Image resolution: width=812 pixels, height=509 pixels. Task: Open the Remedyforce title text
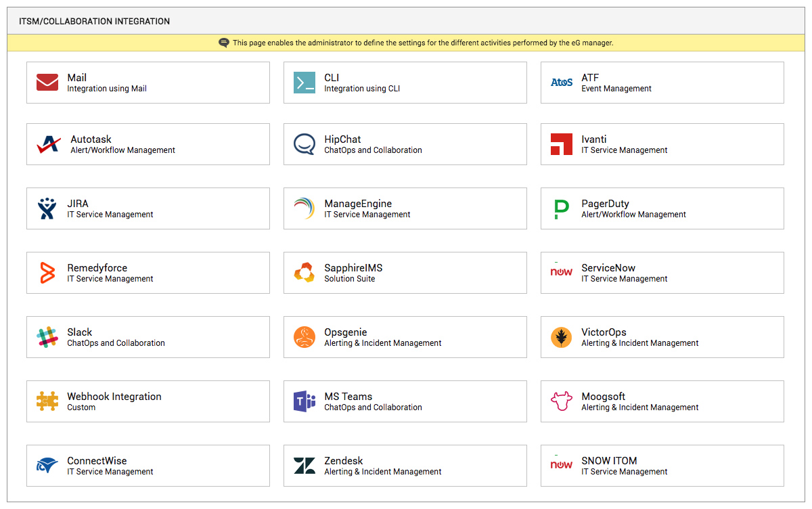coord(97,268)
